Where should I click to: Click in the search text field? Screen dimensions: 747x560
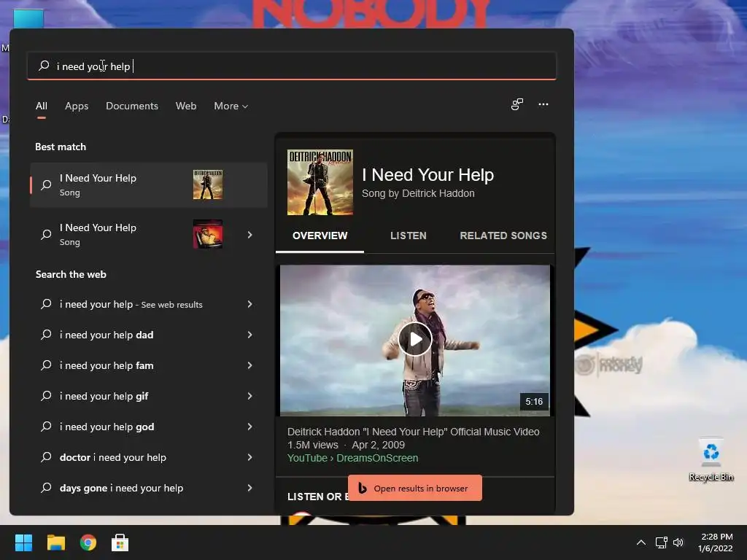(x=292, y=66)
